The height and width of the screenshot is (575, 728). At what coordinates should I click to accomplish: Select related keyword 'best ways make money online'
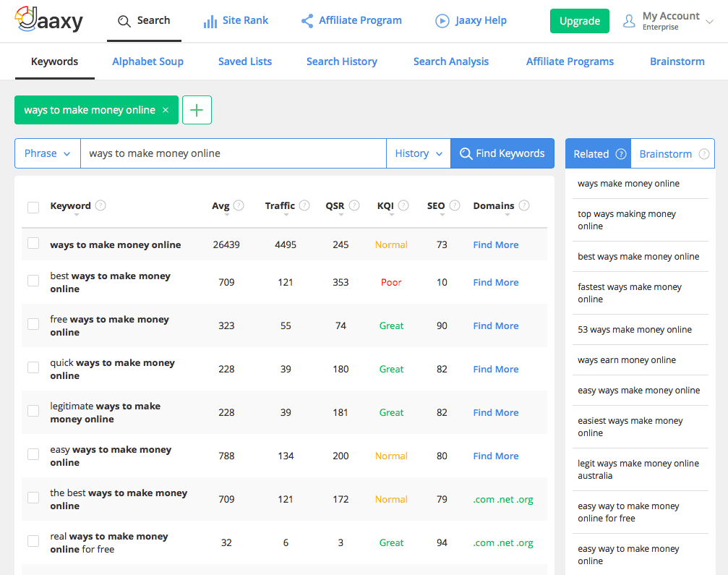click(x=638, y=256)
